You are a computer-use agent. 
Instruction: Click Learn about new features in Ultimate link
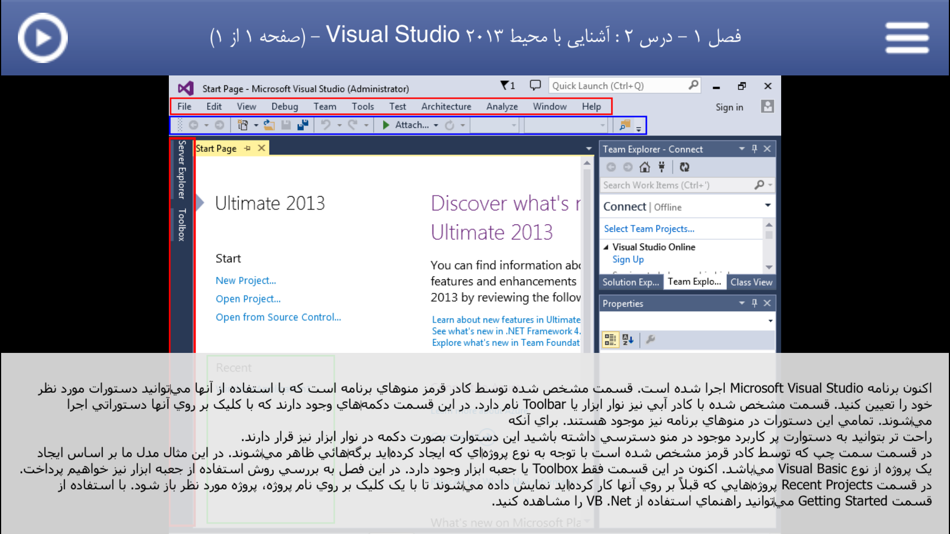point(506,319)
